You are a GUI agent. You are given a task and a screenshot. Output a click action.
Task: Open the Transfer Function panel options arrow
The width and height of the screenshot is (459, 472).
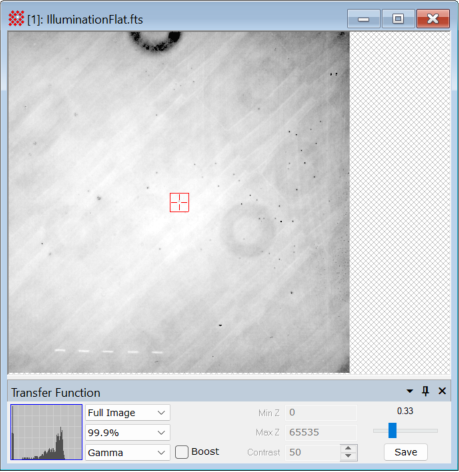[410, 391]
